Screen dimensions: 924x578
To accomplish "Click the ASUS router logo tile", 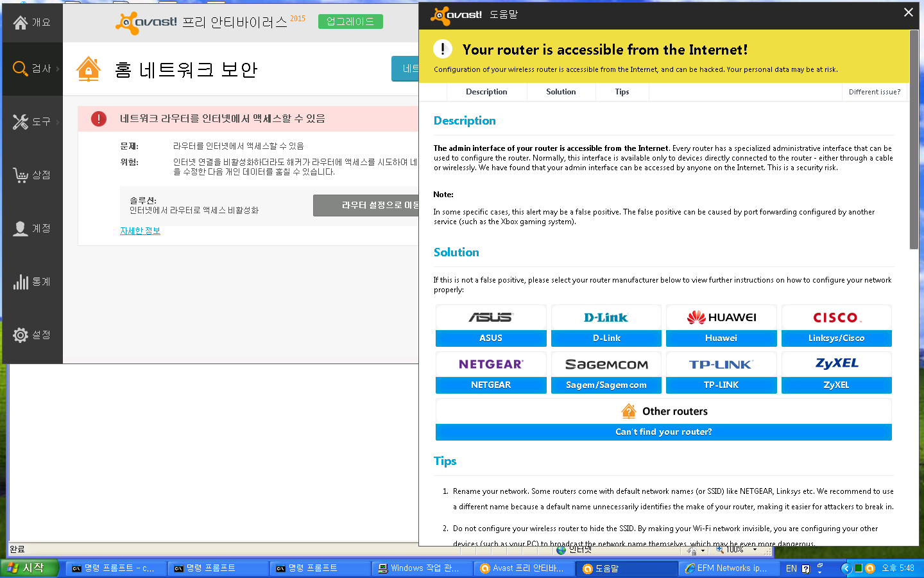I will 491,317.
